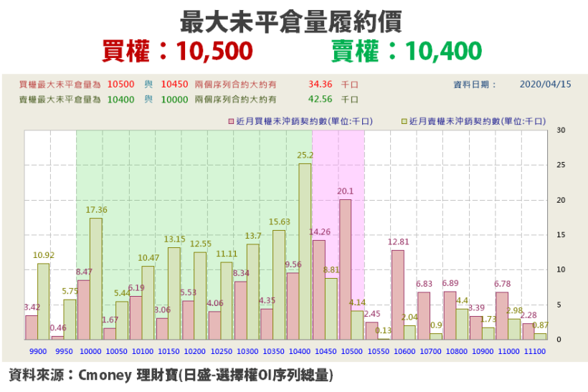The width and height of the screenshot is (588, 392).
Task: Click the value label 8.34
Action: click(241, 273)
